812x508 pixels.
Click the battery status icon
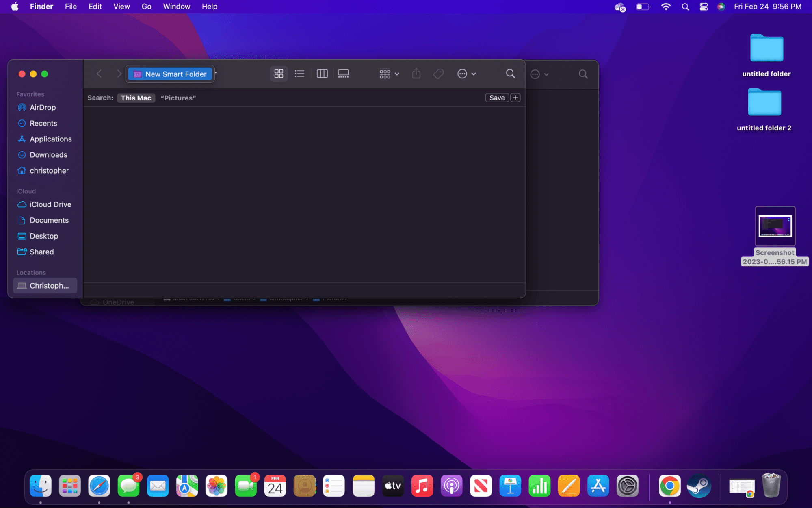(x=643, y=7)
